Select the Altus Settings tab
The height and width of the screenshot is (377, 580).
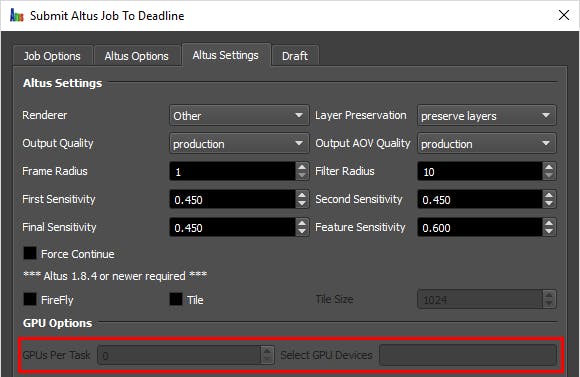click(x=226, y=55)
